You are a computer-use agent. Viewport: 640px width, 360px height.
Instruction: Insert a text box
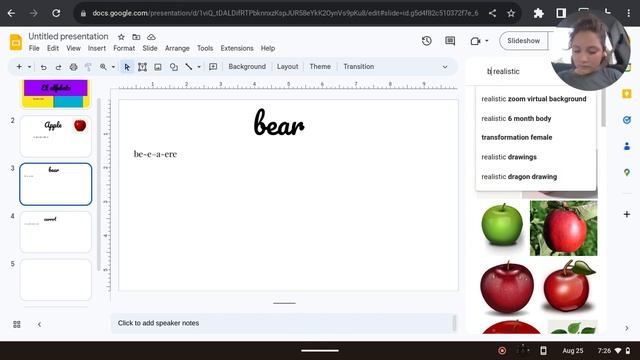point(142,67)
